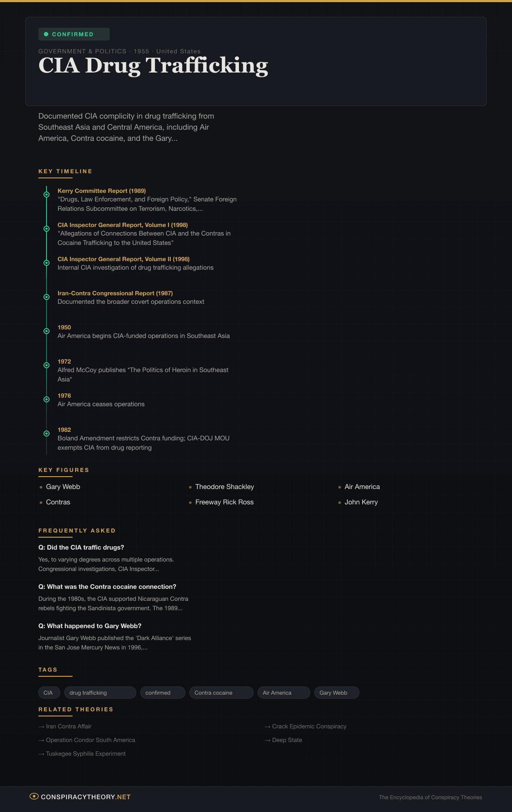The width and height of the screenshot is (512, 812).
Task: Click the 1982 Boland Amendment timeline dot
Action: [47, 434]
